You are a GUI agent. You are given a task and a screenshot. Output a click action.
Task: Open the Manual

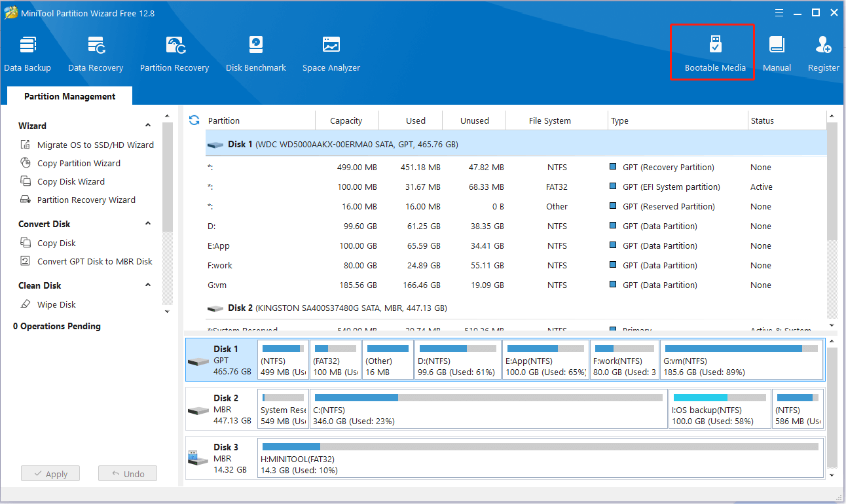point(777,54)
